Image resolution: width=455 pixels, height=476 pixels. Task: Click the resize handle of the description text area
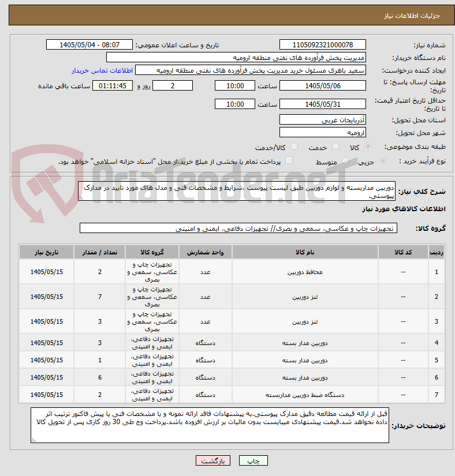(81, 198)
